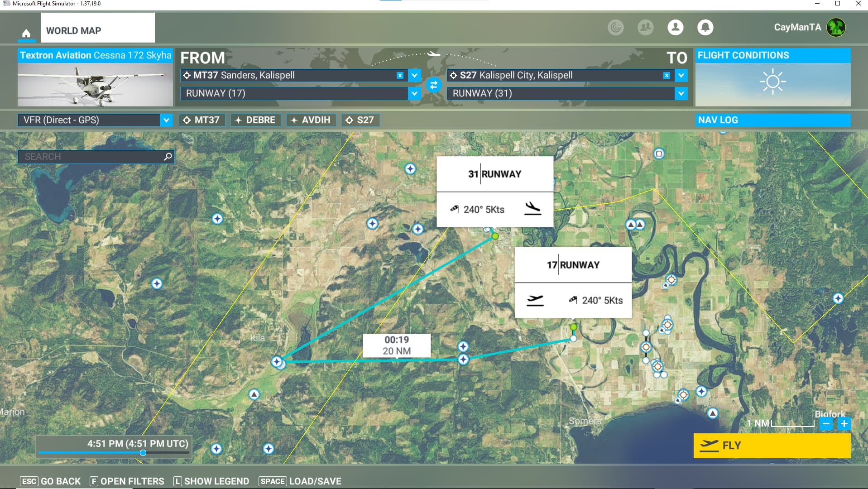
Task: Click LOAD/SAVE
Action: (300, 481)
